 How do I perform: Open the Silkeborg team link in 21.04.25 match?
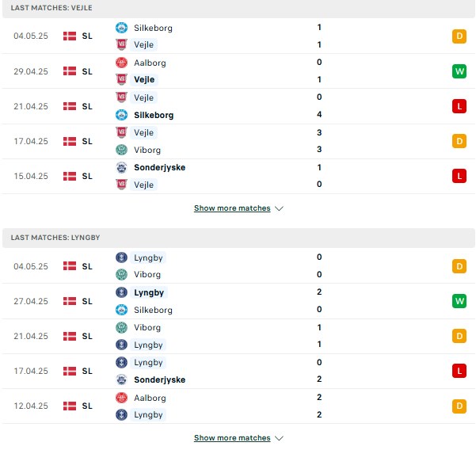pyautogui.click(x=154, y=115)
